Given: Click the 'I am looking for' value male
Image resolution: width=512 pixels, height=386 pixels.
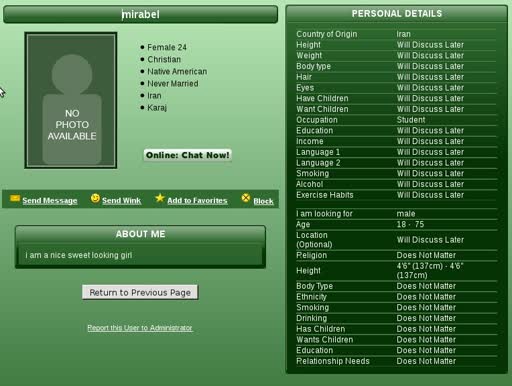Looking at the screenshot, I should (x=406, y=213).
